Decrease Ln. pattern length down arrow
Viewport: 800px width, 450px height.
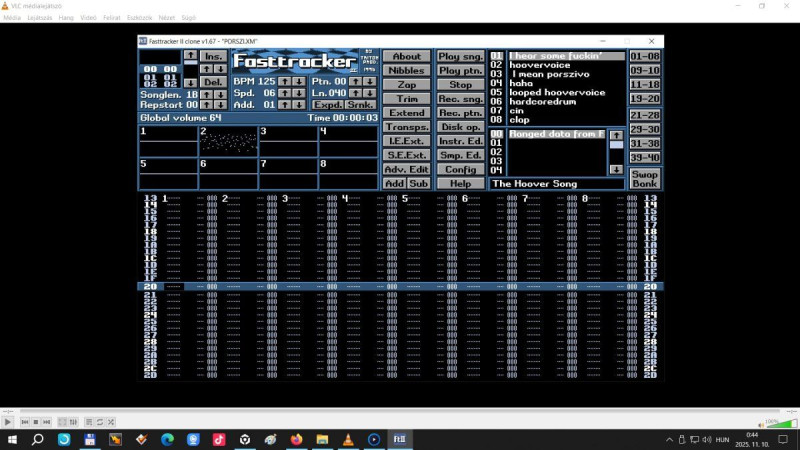coord(369,93)
